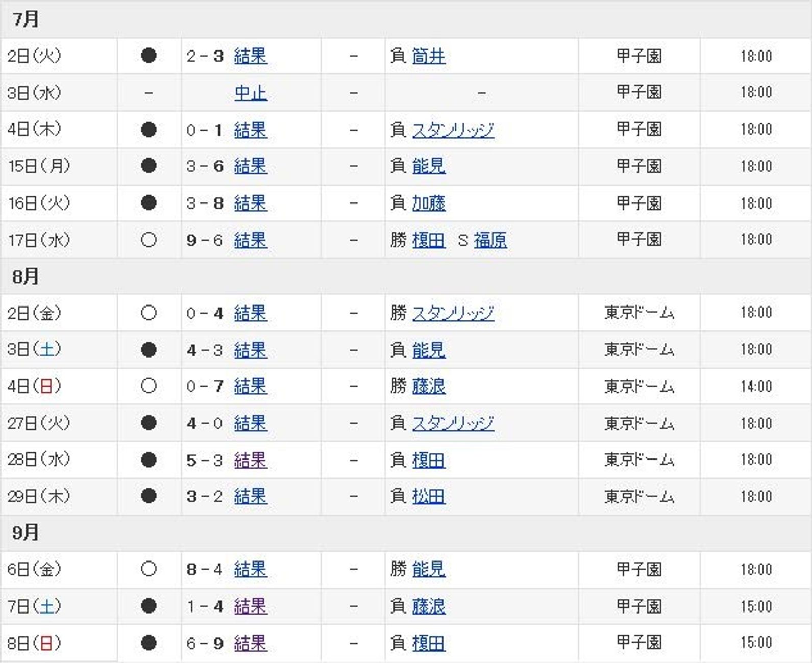The image size is (812, 663).
Task: Open save pitcher 福原 link
Action: click(490, 240)
